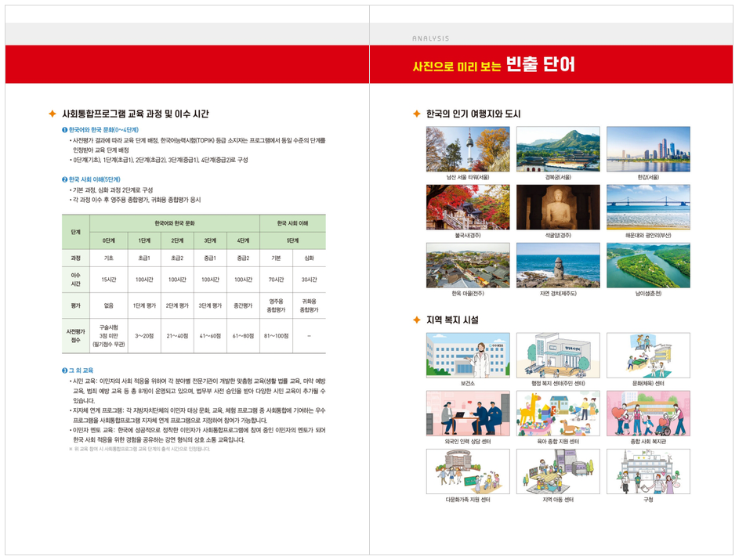
Task: Open the Jeonju hanok village photo
Action: (x=468, y=266)
